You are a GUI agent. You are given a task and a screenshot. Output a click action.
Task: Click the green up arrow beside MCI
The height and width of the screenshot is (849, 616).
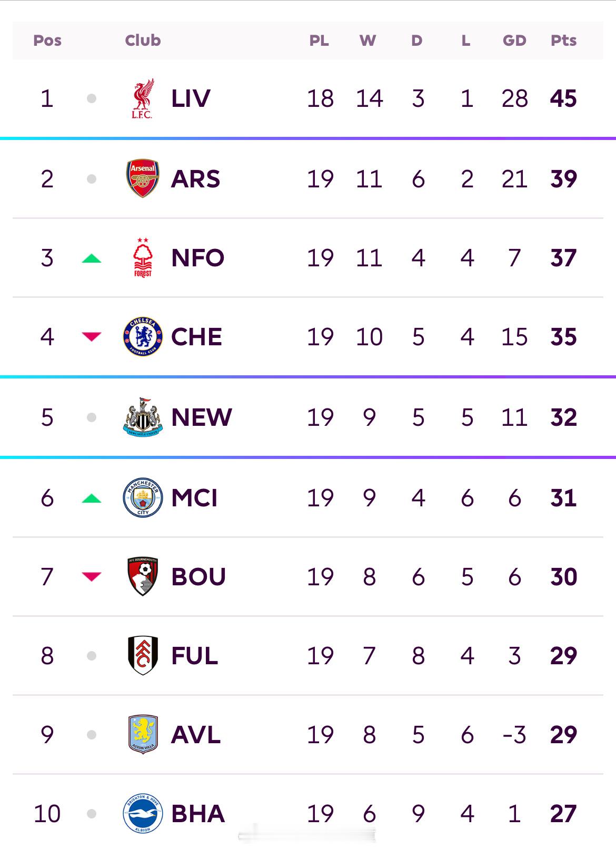point(92,498)
